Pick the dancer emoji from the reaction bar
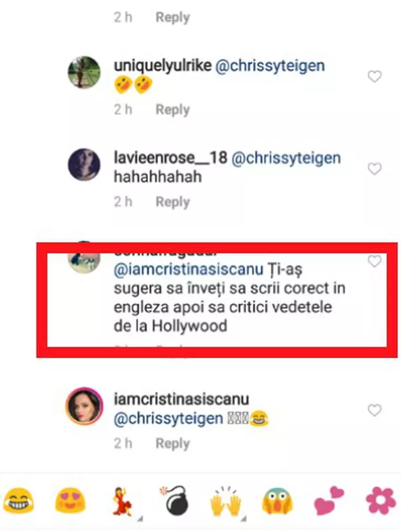Viewport: 401px width, 532px height. 122,501
